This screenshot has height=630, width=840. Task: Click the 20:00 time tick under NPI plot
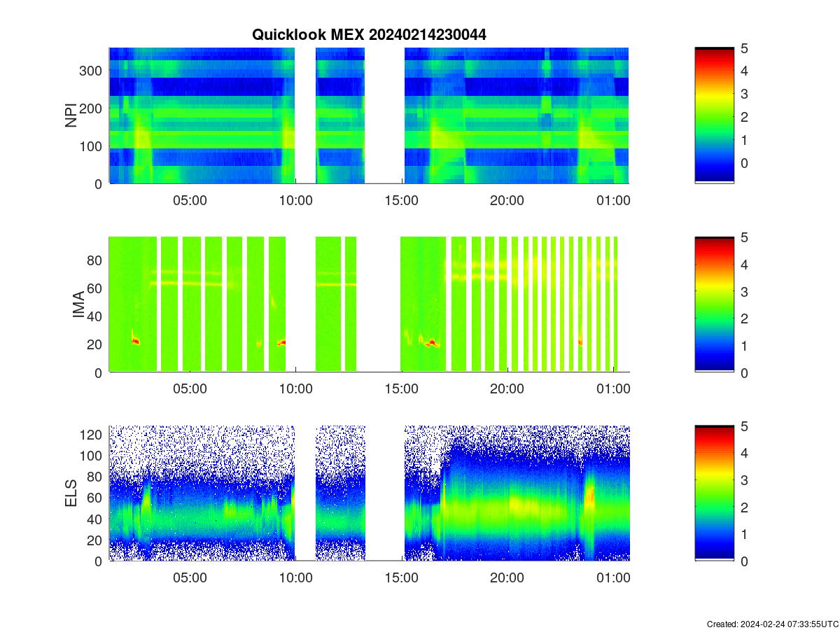pos(507,199)
